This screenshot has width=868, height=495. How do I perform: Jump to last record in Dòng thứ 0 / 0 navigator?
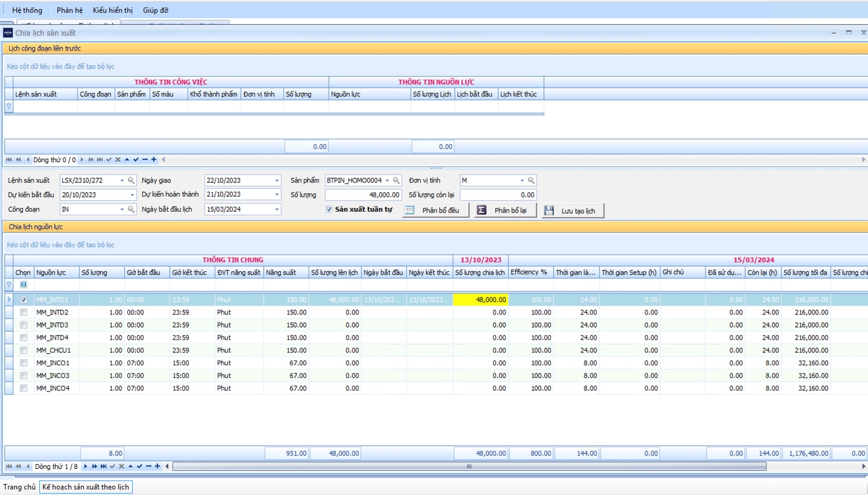point(100,159)
